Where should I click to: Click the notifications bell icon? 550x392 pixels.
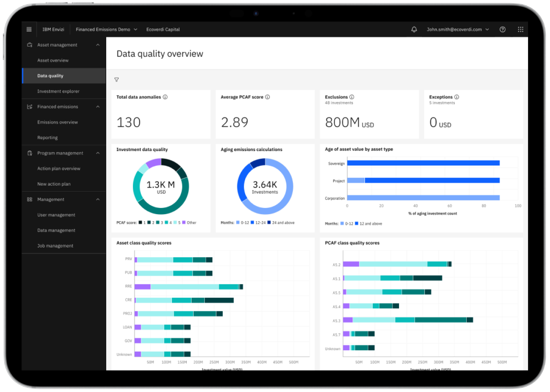[x=414, y=30]
